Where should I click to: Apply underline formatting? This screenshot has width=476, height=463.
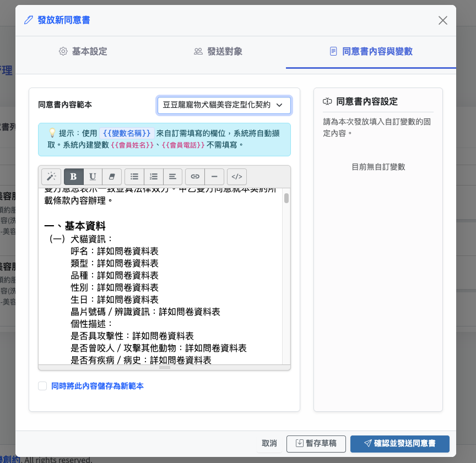93,177
